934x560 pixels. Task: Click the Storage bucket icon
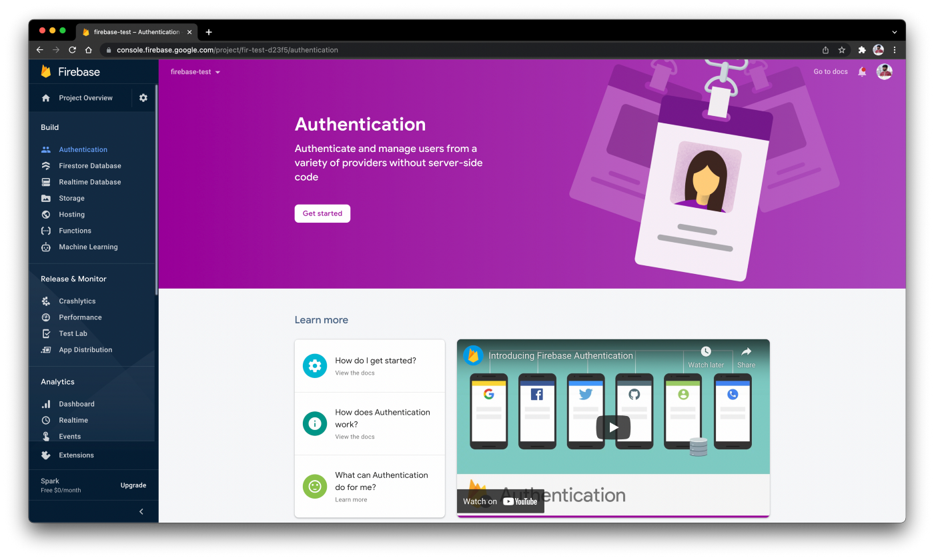45,198
